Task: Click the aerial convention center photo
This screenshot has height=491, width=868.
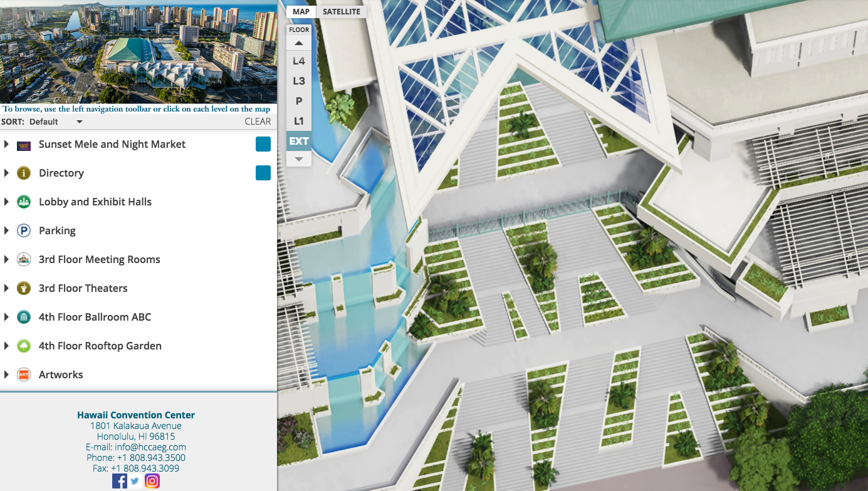Action: pyautogui.click(x=139, y=51)
